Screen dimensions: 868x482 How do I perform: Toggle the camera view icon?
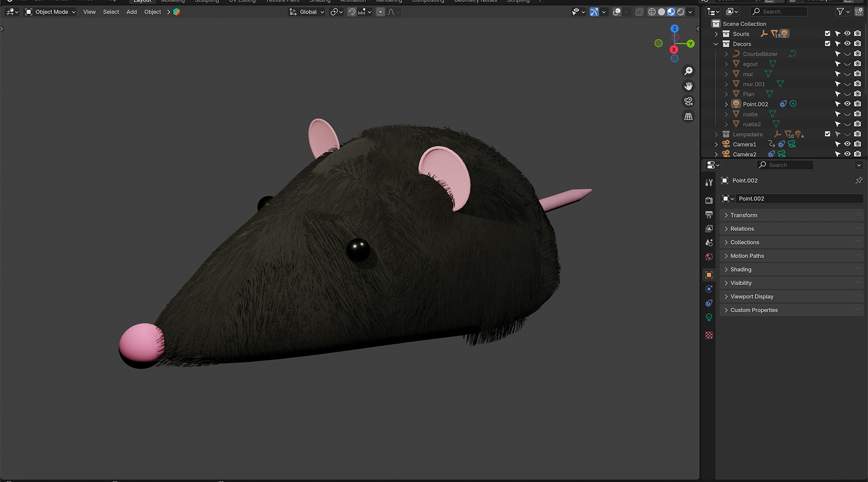tap(688, 101)
